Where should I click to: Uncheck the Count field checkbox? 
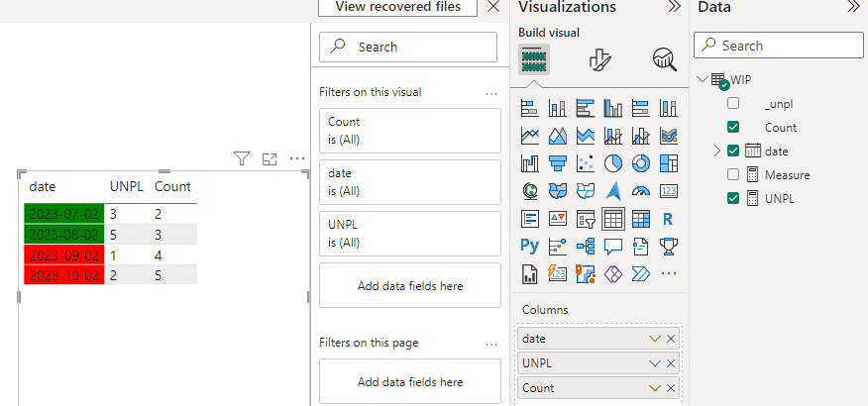pyautogui.click(x=733, y=127)
